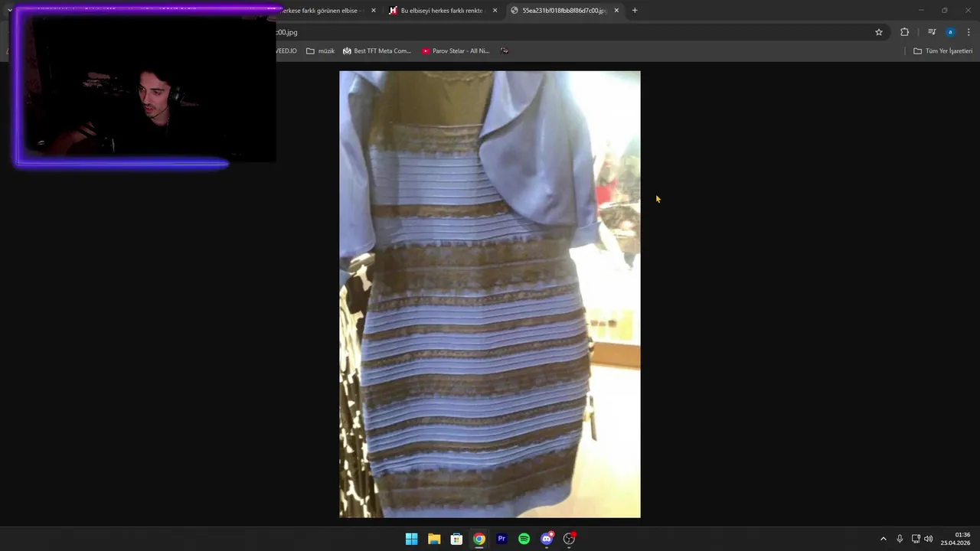Image resolution: width=980 pixels, height=551 pixels.
Task: Open the Chrome extensions puzzle icon
Action: pos(905,32)
